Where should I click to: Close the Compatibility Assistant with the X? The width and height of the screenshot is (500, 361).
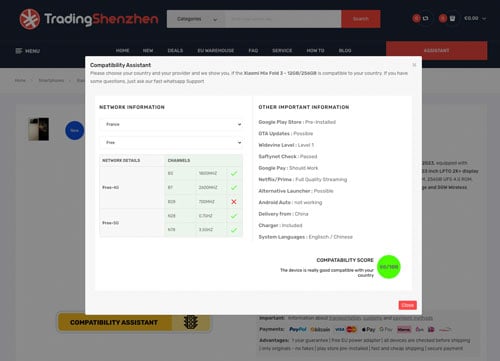414,65
